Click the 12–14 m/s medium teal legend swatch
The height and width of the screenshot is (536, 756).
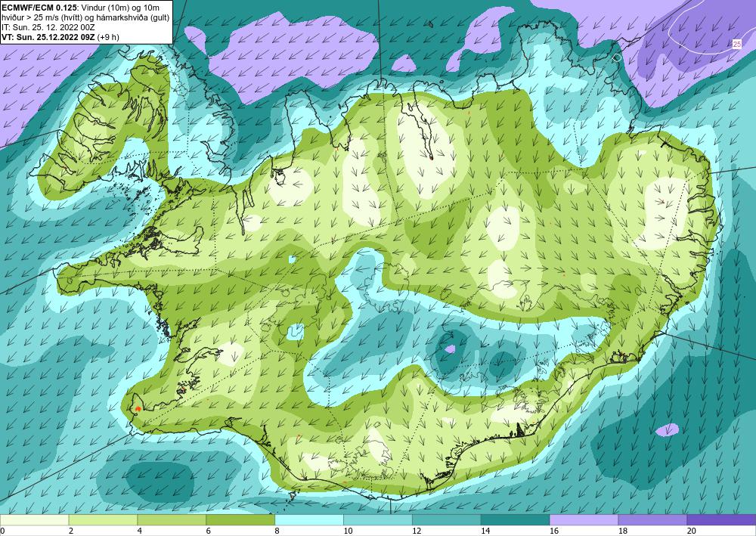pos(447,520)
